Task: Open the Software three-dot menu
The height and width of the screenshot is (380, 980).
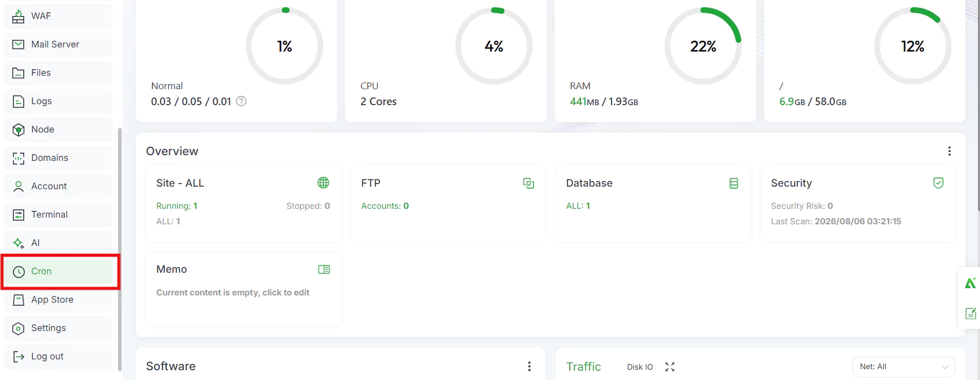Action: point(529,366)
